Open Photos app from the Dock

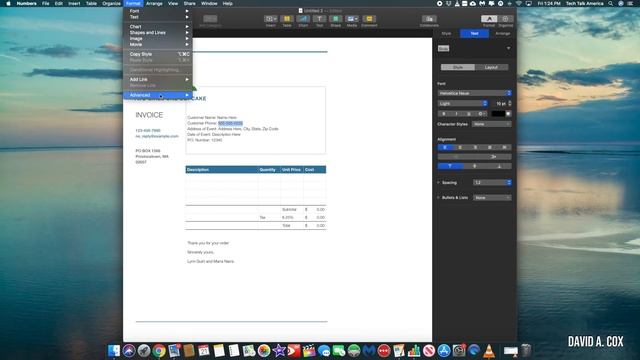[x=264, y=351]
